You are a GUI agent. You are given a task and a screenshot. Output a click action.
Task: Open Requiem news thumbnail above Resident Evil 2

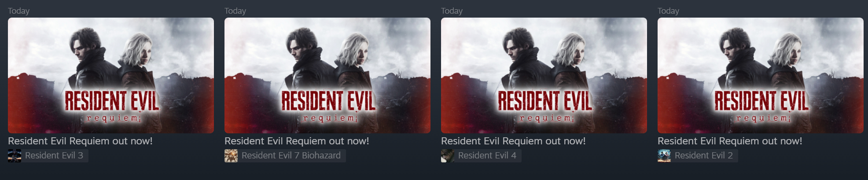[x=761, y=75]
